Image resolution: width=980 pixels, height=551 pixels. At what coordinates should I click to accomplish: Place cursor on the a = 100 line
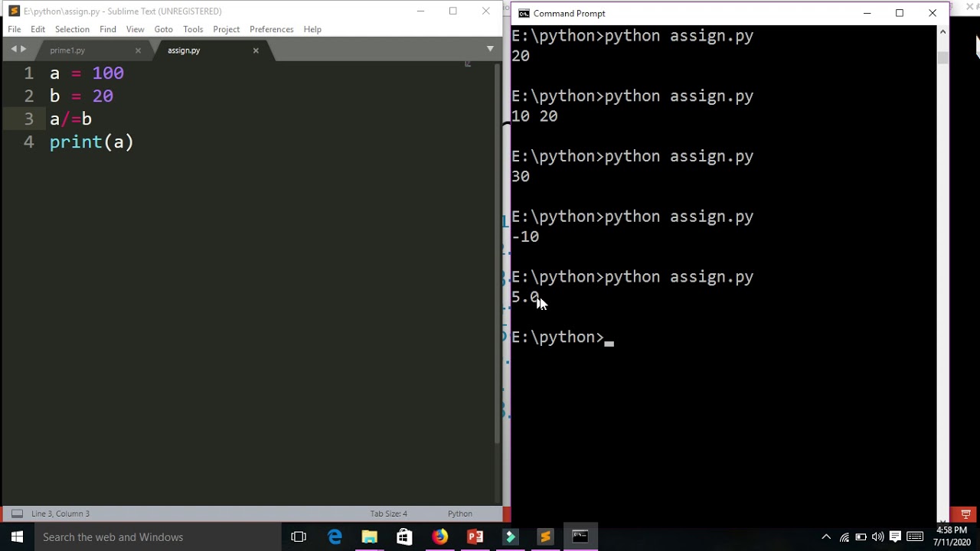click(x=87, y=73)
